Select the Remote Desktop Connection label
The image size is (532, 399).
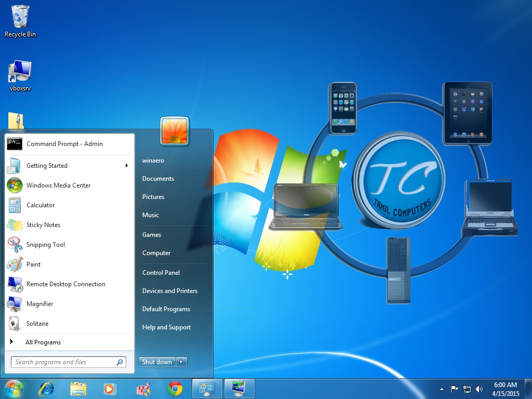point(66,284)
